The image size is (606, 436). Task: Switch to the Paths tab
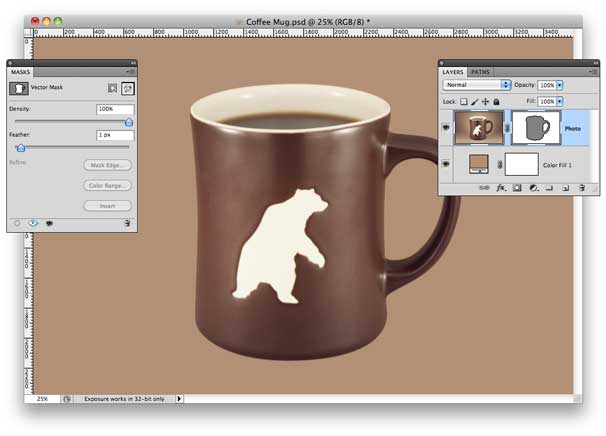[x=480, y=72]
